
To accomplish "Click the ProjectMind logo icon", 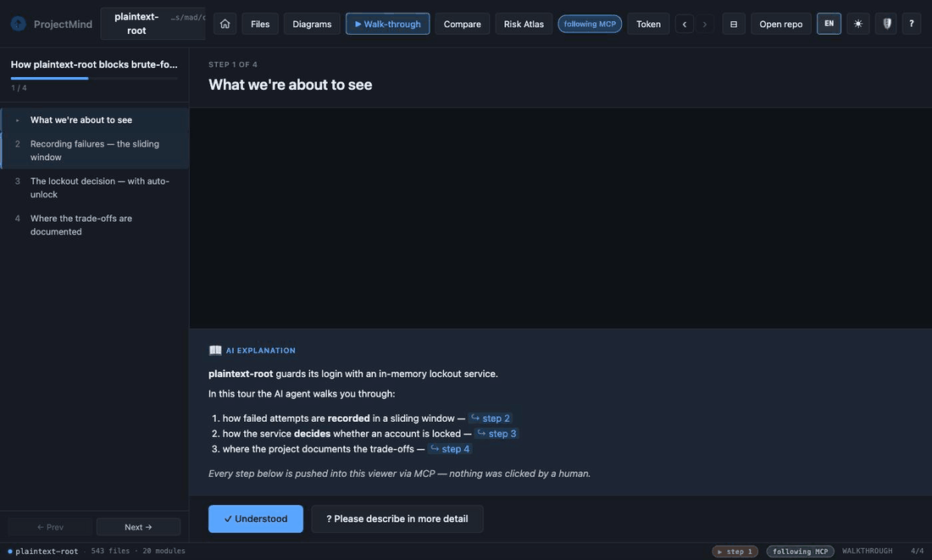I will coord(19,24).
